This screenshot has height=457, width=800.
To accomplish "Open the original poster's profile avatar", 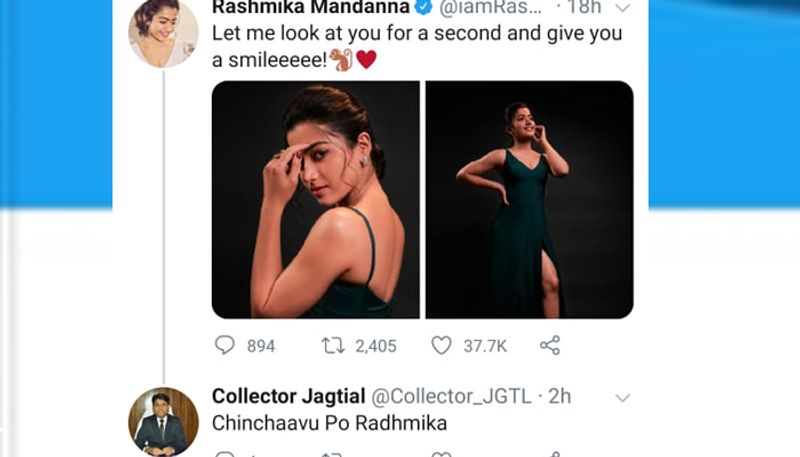I will point(162,32).
